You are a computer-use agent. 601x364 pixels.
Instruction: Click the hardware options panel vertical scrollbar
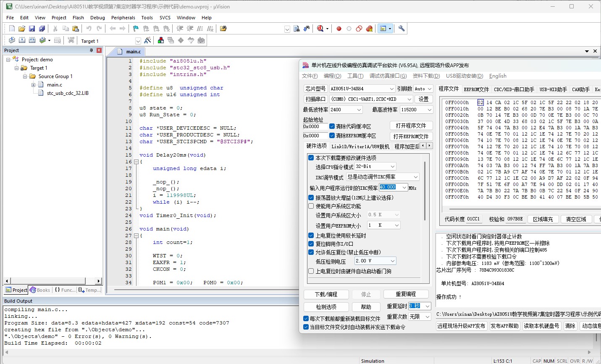click(425, 191)
